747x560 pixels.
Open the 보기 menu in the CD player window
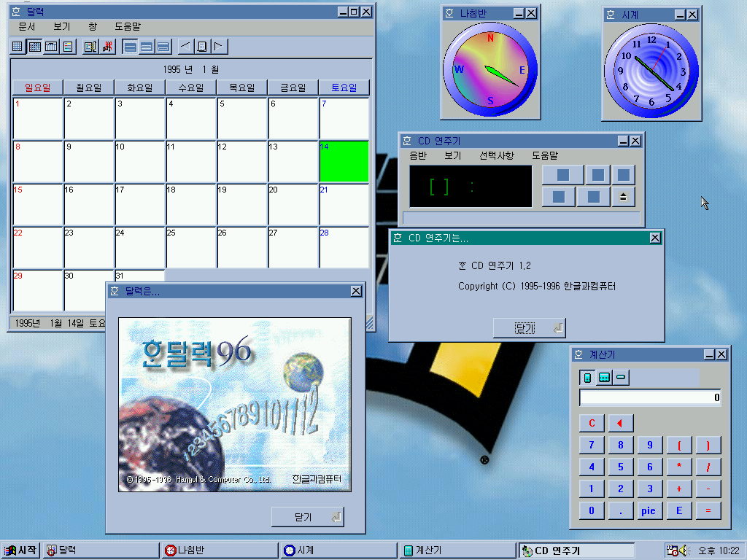click(452, 155)
